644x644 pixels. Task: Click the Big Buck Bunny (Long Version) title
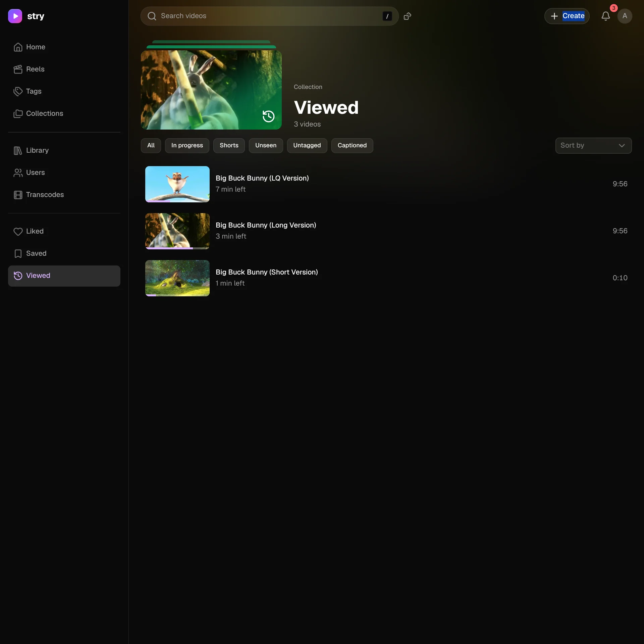[266, 225]
